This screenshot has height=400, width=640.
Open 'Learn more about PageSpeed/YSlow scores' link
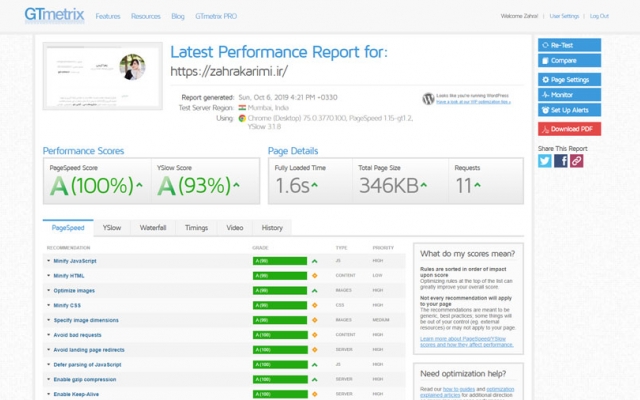(467, 342)
